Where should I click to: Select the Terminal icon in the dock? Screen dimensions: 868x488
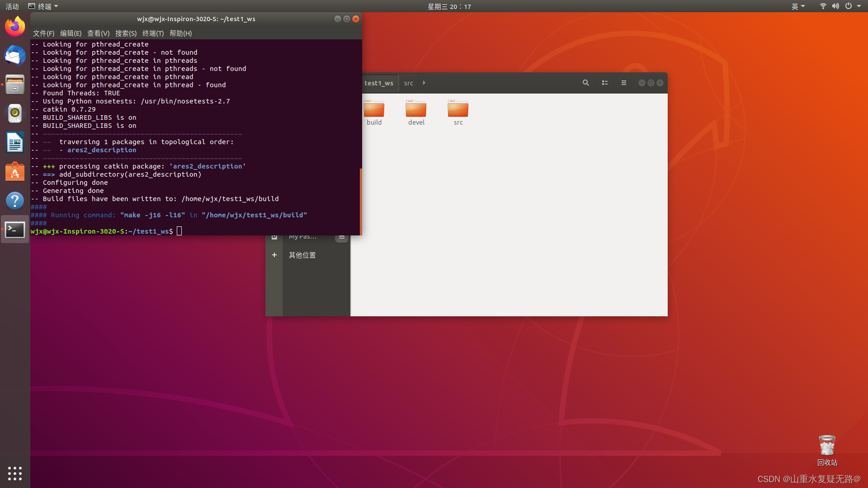pos(15,230)
